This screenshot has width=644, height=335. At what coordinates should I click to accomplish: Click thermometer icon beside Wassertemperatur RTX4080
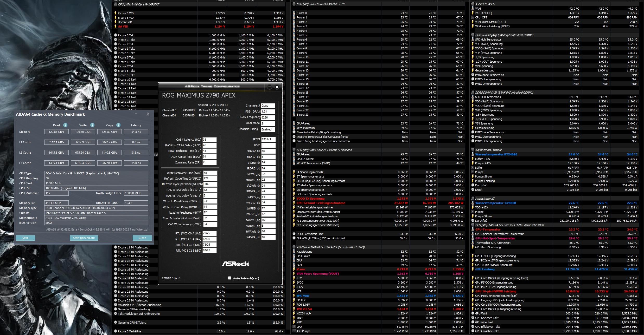click(473, 154)
